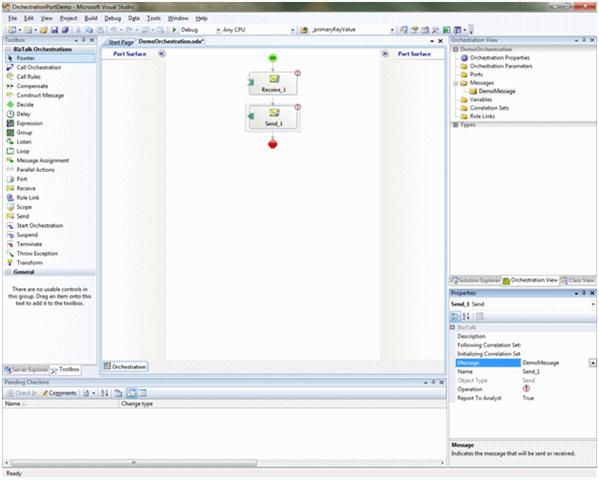The height and width of the screenshot is (480, 599).
Task: Click the Comments button in Pending Checkins
Action: pyautogui.click(x=59, y=393)
